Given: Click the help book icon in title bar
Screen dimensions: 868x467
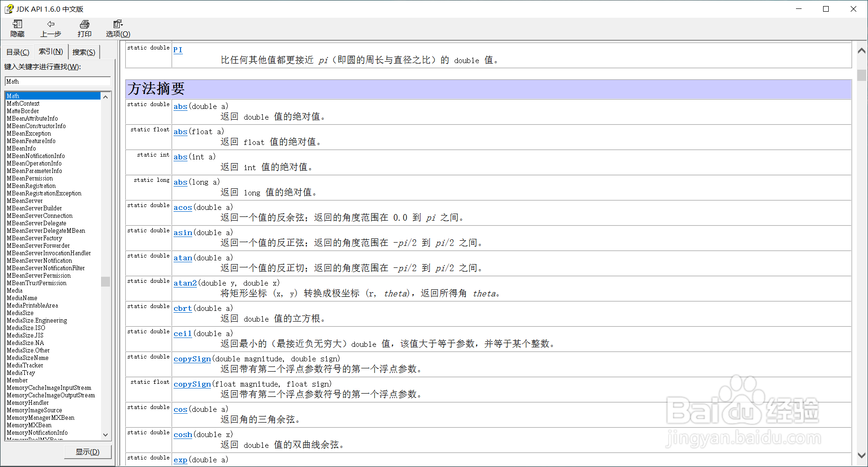Looking at the screenshot, I should [x=8, y=8].
